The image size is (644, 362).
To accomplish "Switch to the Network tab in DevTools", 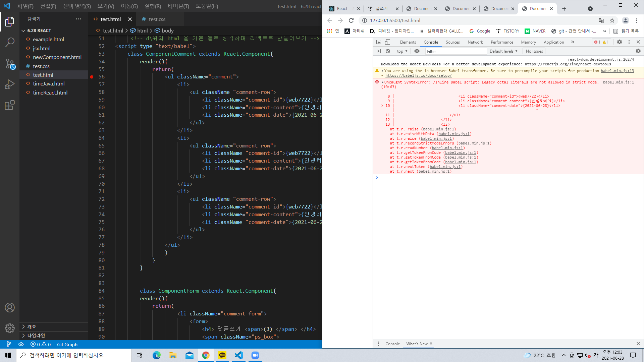I will [x=475, y=42].
